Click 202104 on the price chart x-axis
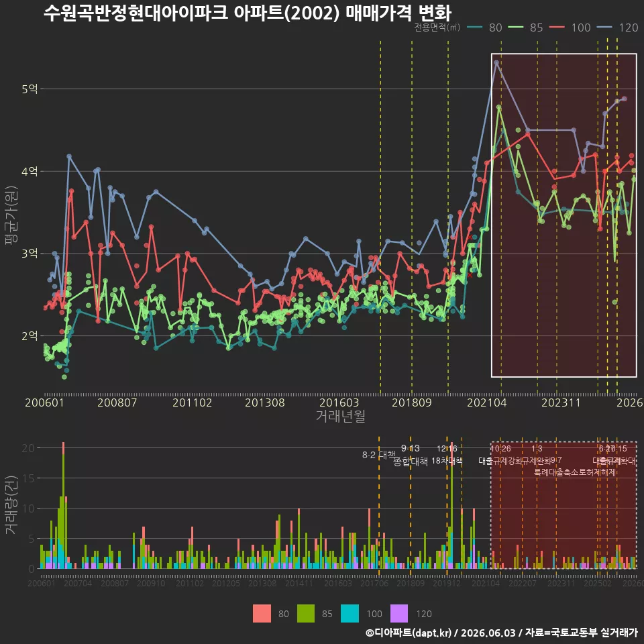Screen dimensions: 644x644 tap(487, 402)
